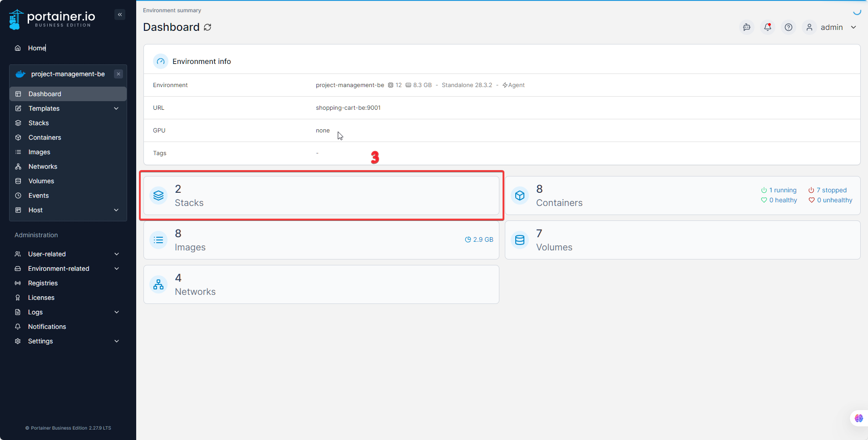This screenshot has height=440, width=868.
Task: Close the project-management-be environment
Action: [118, 74]
